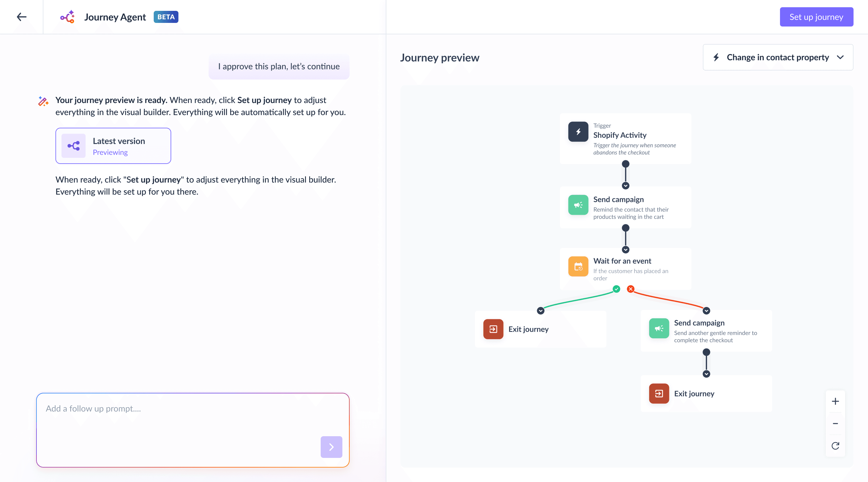868x482 pixels.
Task: Click the green checkmark branch connector
Action: (x=616, y=289)
